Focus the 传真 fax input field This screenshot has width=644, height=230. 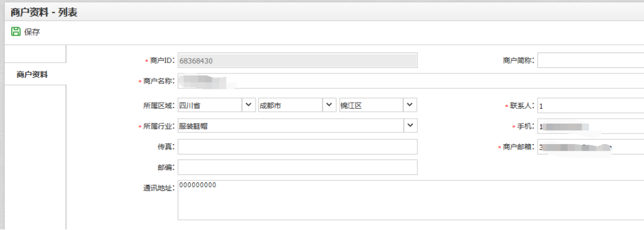point(298,147)
